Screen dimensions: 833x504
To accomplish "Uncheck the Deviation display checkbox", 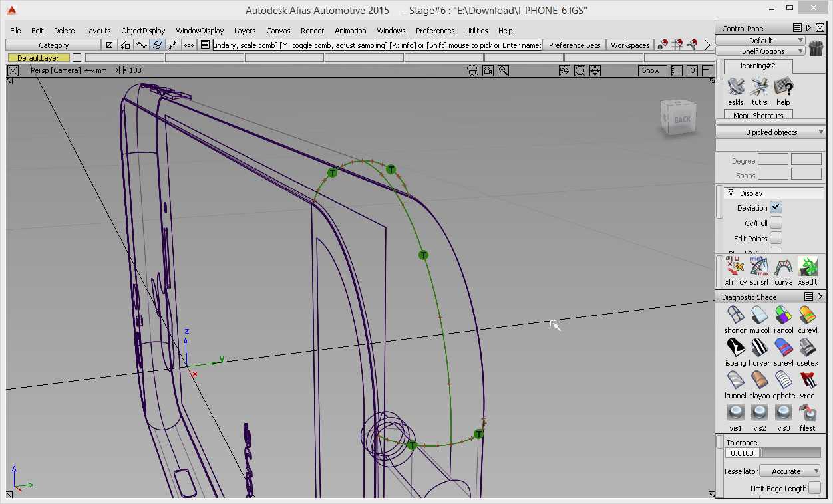I will click(776, 207).
